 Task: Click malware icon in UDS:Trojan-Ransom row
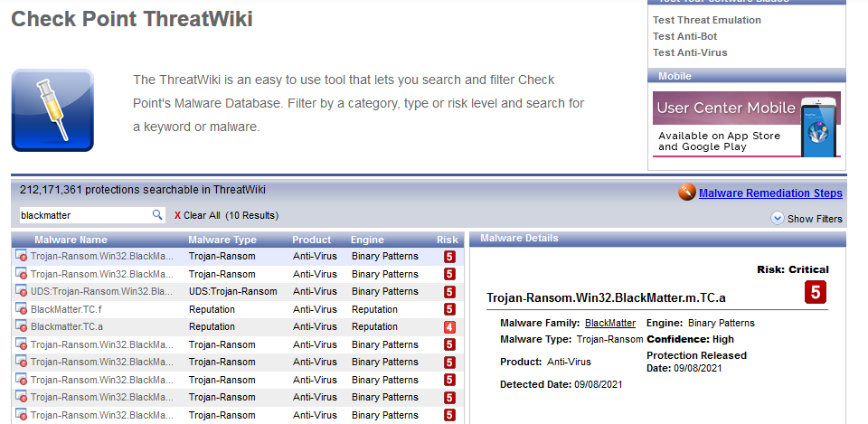(x=21, y=290)
